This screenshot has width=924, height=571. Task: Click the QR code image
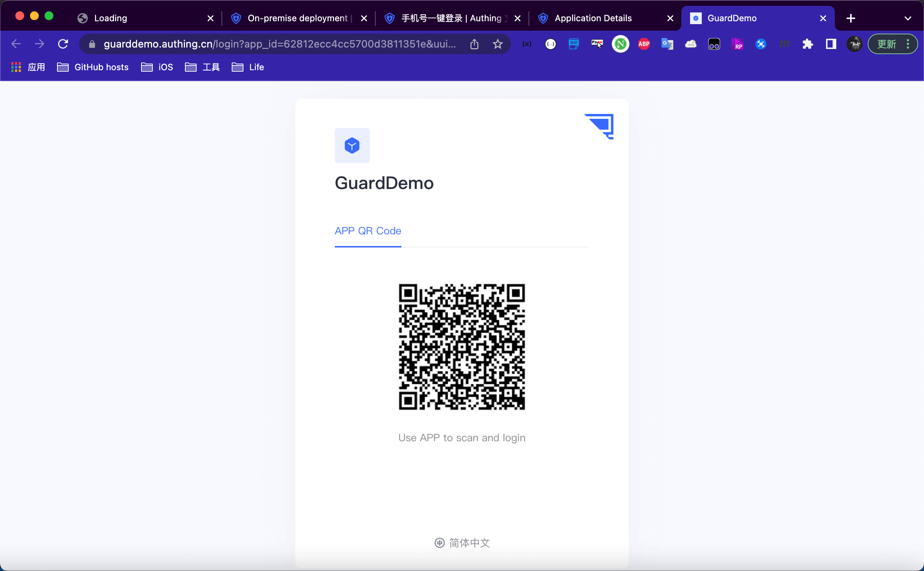coord(461,347)
